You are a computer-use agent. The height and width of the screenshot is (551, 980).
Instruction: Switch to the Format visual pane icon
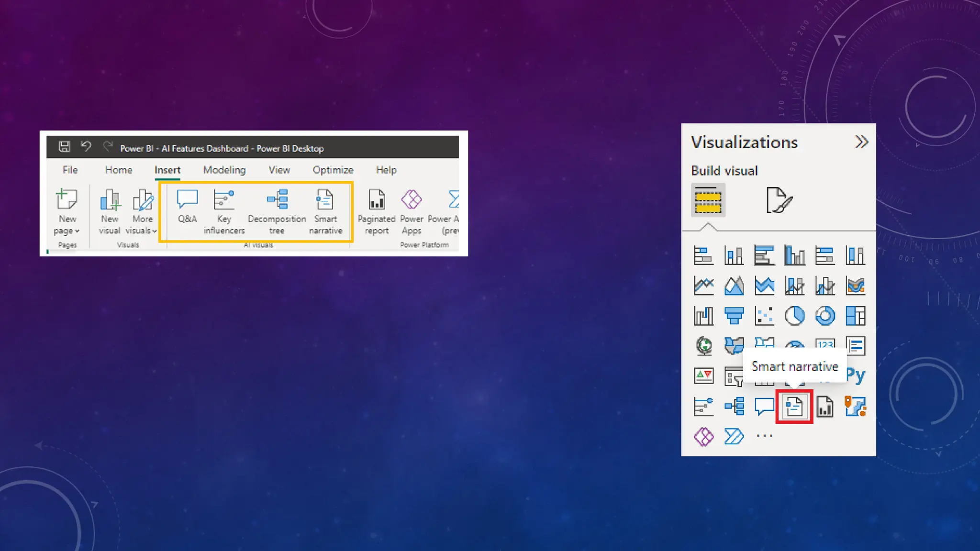coord(779,200)
